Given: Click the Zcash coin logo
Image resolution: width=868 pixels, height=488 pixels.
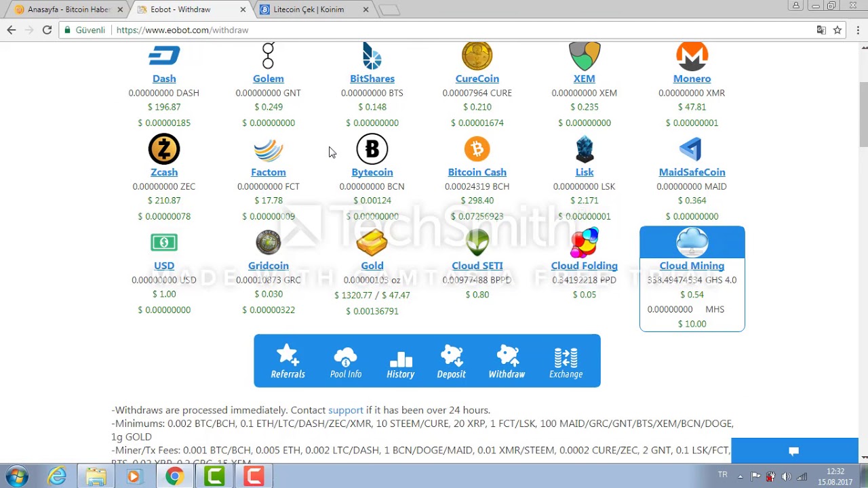Looking at the screenshot, I should click(x=164, y=149).
